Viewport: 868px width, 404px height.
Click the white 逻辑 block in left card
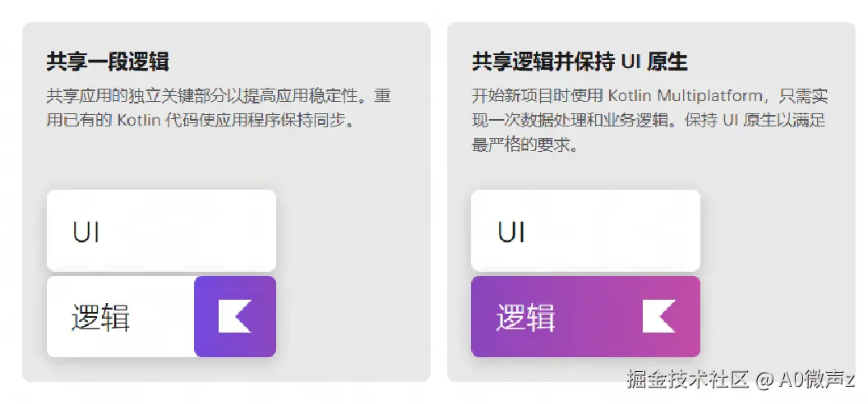pos(121,317)
